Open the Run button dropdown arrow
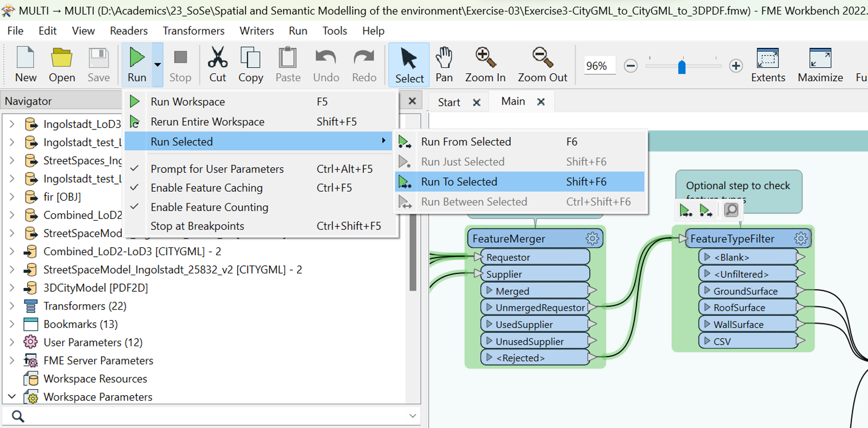This screenshot has width=868, height=428. [157, 64]
